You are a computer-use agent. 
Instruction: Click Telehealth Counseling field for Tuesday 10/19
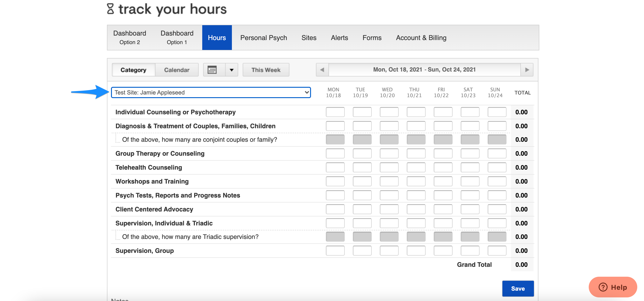tap(362, 168)
